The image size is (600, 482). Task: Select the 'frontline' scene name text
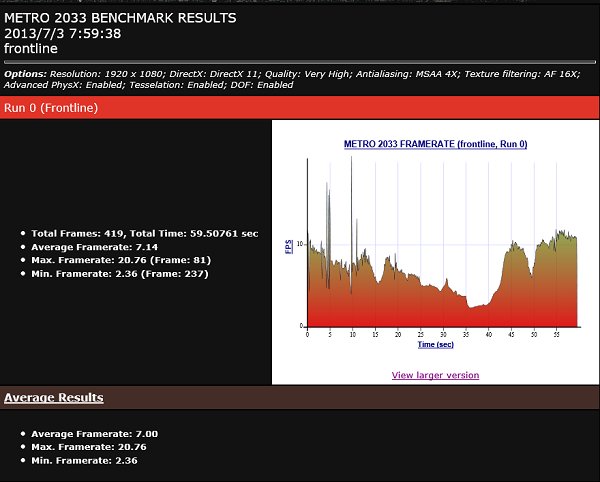pyautogui.click(x=31, y=49)
